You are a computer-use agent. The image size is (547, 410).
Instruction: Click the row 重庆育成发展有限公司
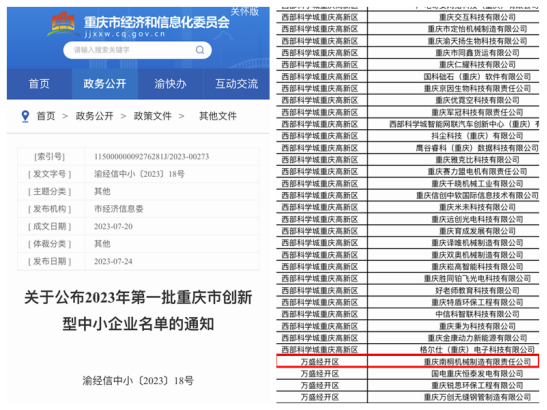click(407, 231)
